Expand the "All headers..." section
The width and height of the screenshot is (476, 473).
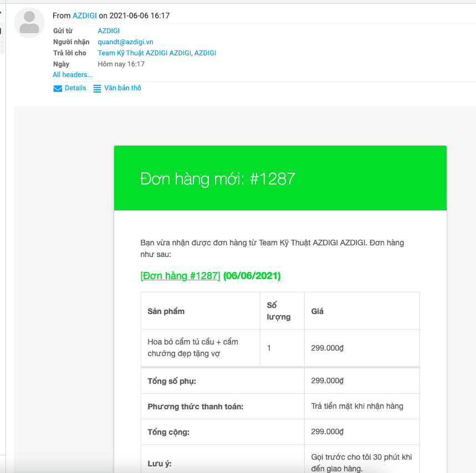(x=73, y=74)
